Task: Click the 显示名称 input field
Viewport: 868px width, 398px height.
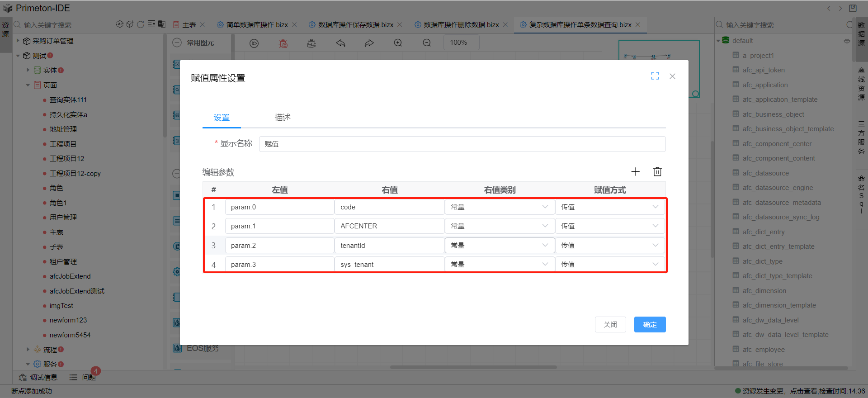Action: coord(462,144)
